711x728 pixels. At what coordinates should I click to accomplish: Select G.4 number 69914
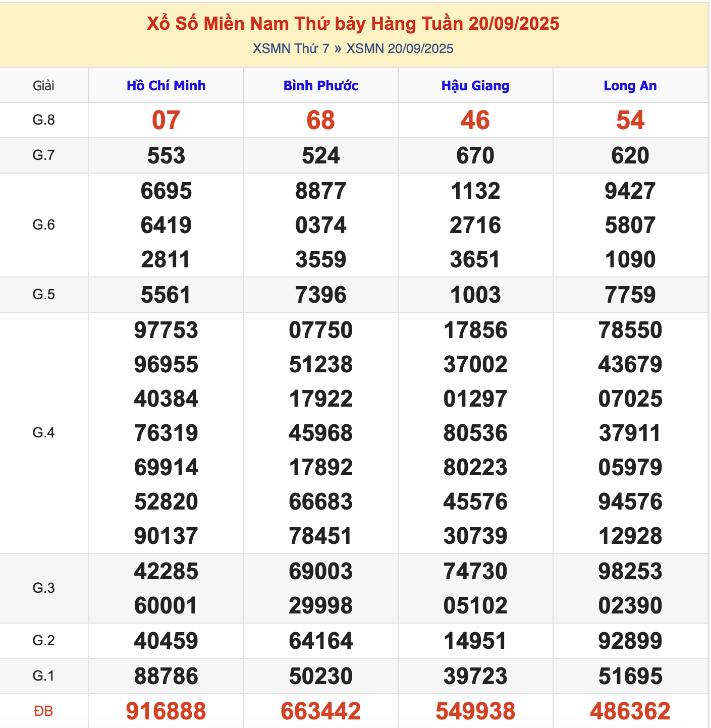point(166,467)
